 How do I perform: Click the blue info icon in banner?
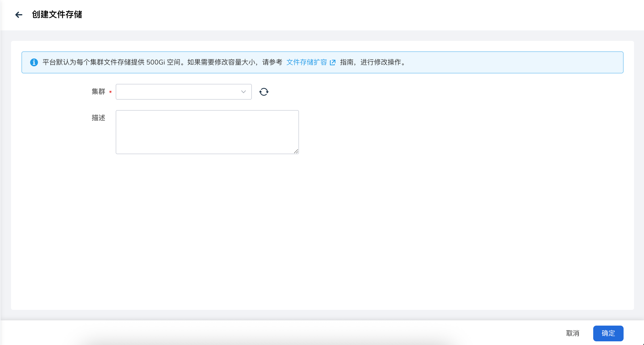(x=34, y=62)
